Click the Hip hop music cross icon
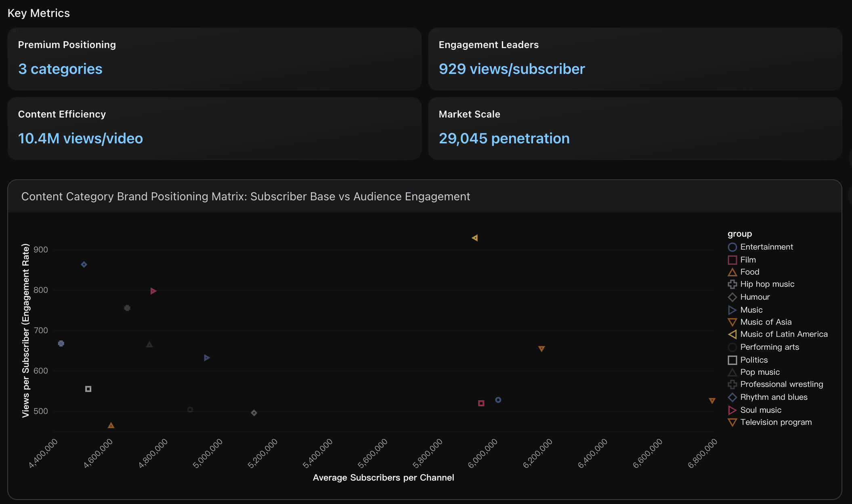Viewport: 852px width, 504px height. point(732,284)
